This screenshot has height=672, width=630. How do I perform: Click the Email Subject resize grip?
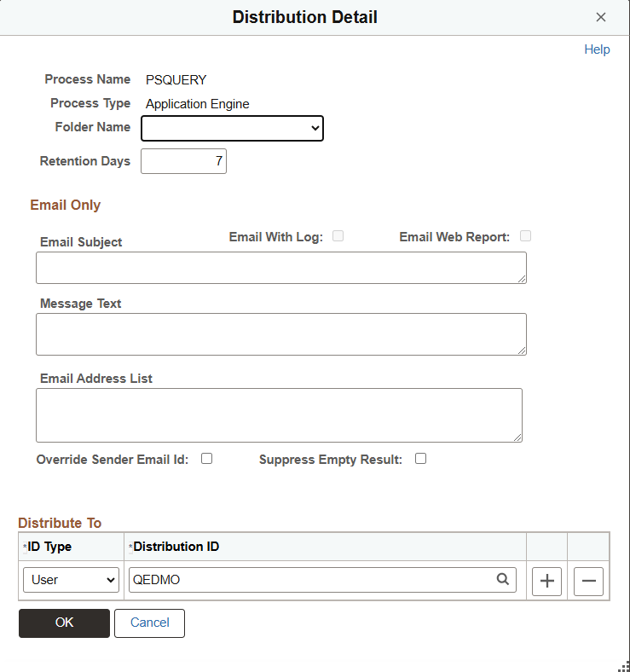pyautogui.click(x=522, y=279)
